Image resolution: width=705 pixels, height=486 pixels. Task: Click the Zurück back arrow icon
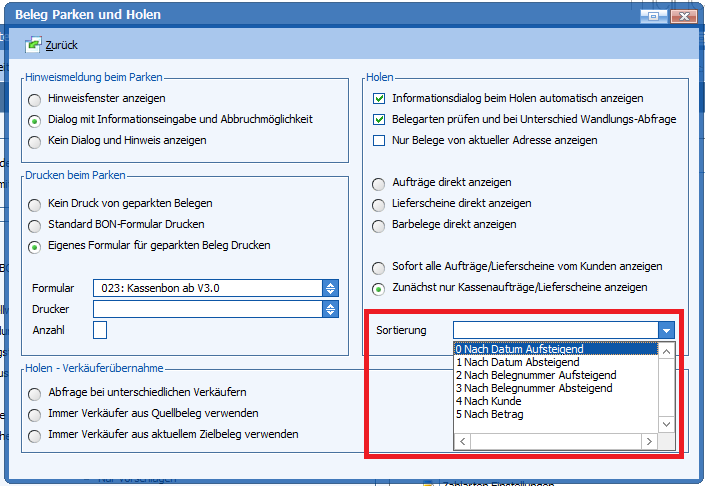(34, 45)
